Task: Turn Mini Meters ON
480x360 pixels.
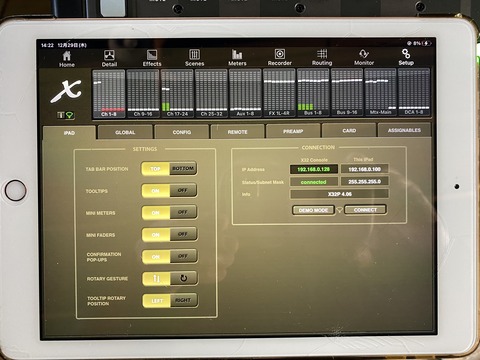Action: [156, 213]
